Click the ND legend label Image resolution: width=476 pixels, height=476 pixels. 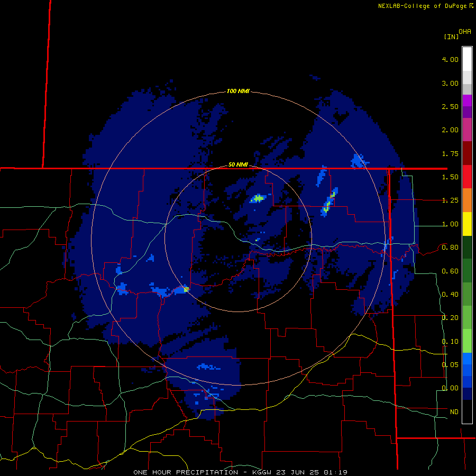pos(454,412)
